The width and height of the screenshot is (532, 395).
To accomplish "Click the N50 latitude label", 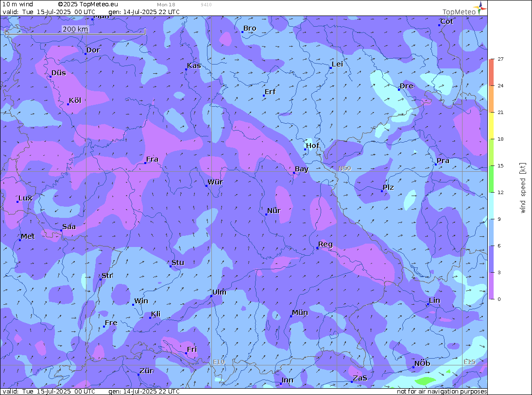I will 345,168.
